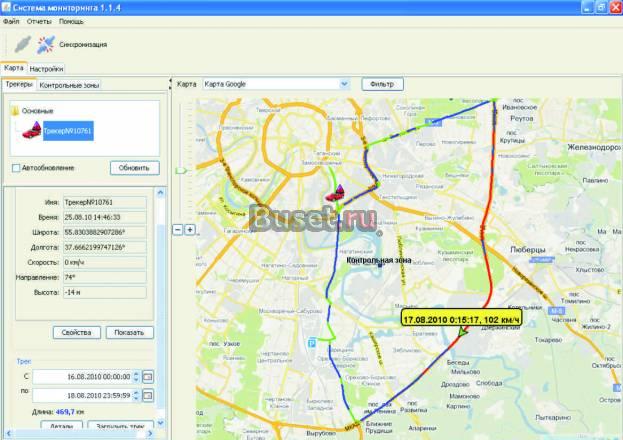Click the map zoom out minus button

178,229
